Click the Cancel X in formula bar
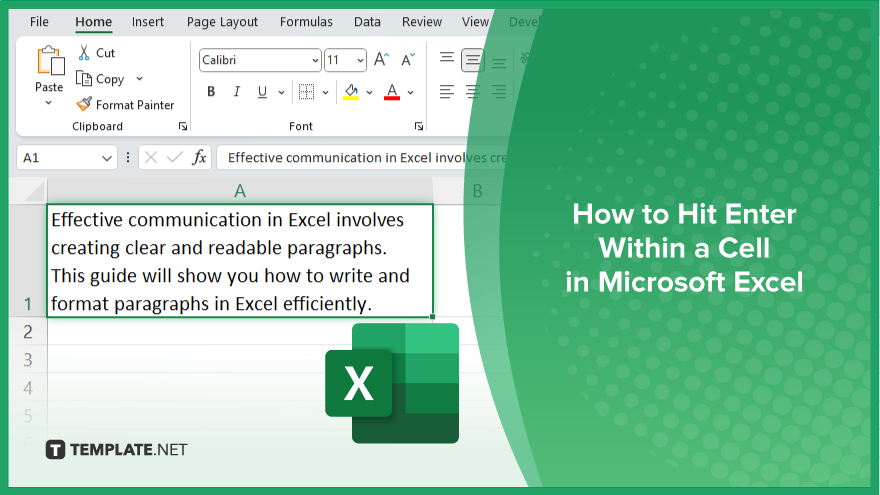The height and width of the screenshot is (495, 880). point(151,158)
